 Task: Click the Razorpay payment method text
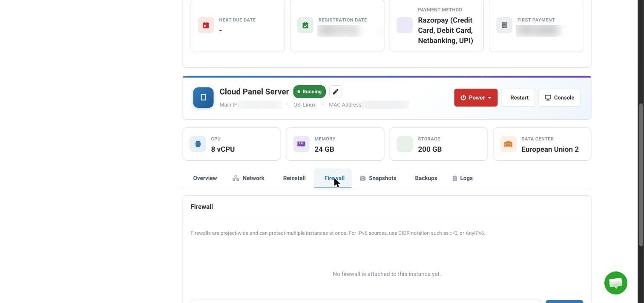[x=446, y=30]
